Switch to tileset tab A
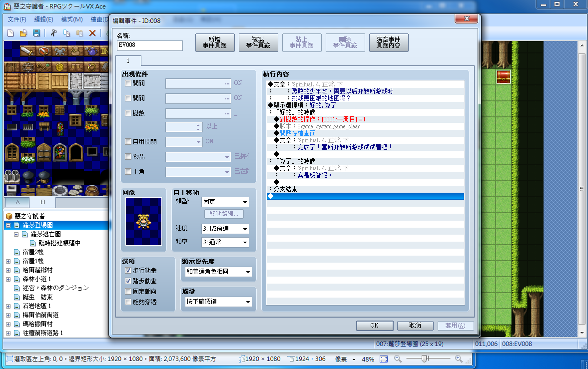588x369 pixels. [17, 202]
